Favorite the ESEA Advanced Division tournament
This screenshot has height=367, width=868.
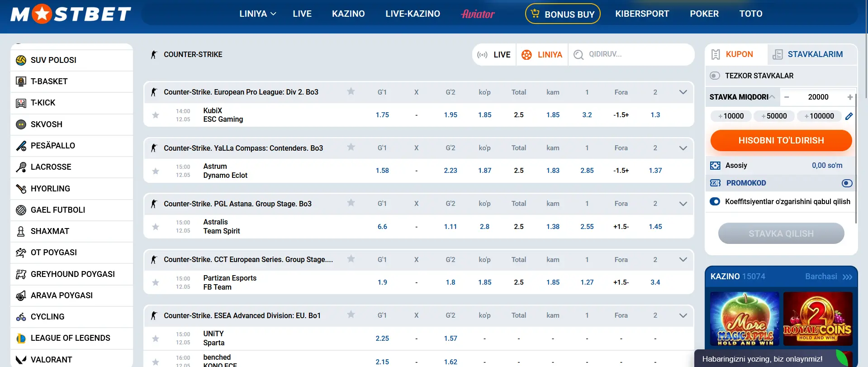pyautogui.click(x=351, y=315)
